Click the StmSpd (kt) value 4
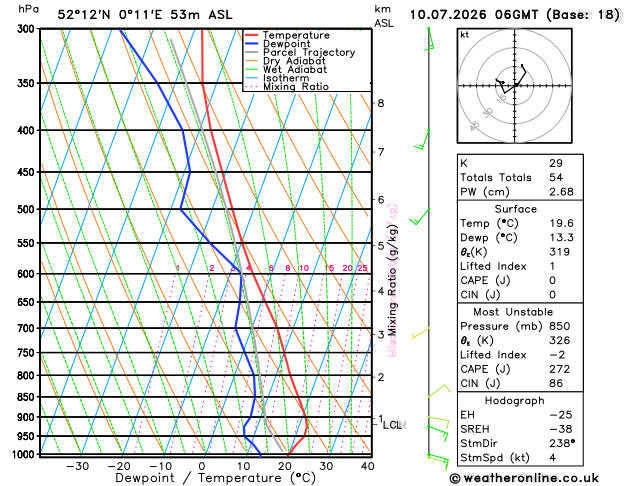The width and height of the screenshot is (629, 486). pyautogui.click(x=553, y=458)
